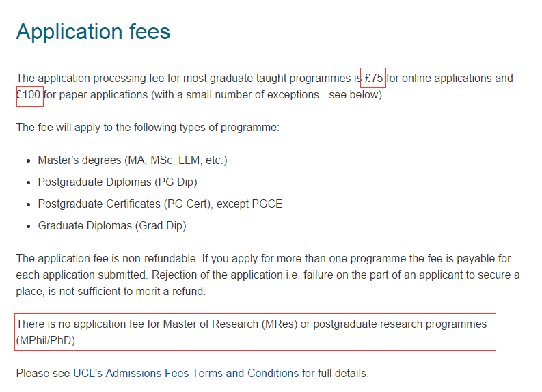
Task: Open UCL's Admissions Fees Terms and Conditions link
Action: 186,374
